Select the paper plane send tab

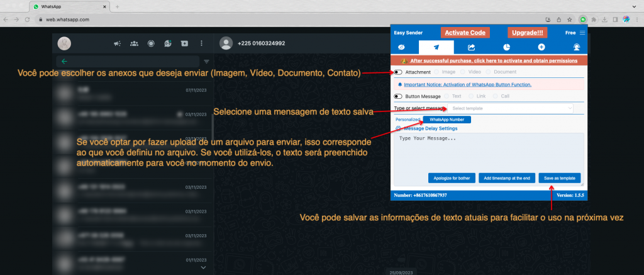pyautogui.click(x=436, y=47)
